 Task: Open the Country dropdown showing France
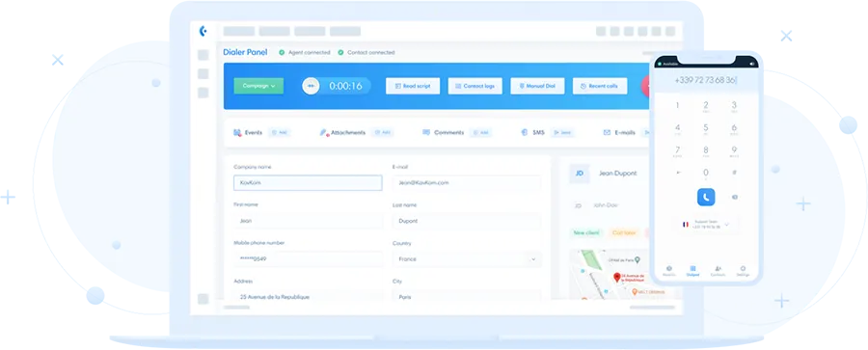tap(467, 259)
